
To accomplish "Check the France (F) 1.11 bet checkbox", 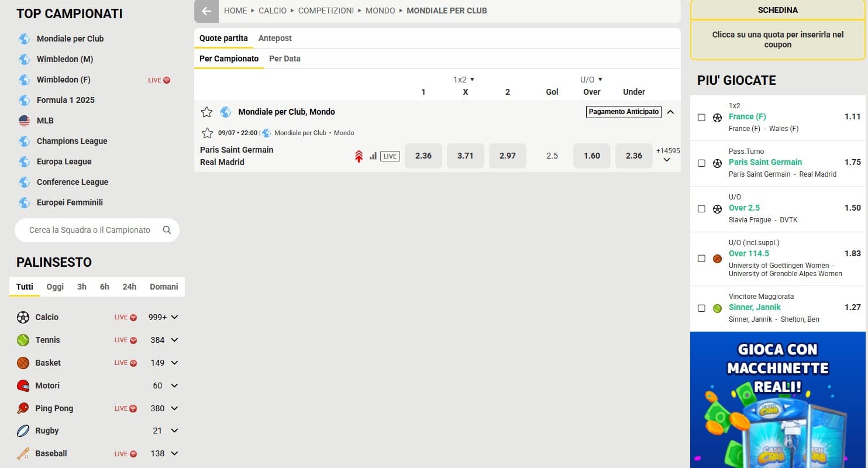I will pyautogui.click(x=702, y=118).
